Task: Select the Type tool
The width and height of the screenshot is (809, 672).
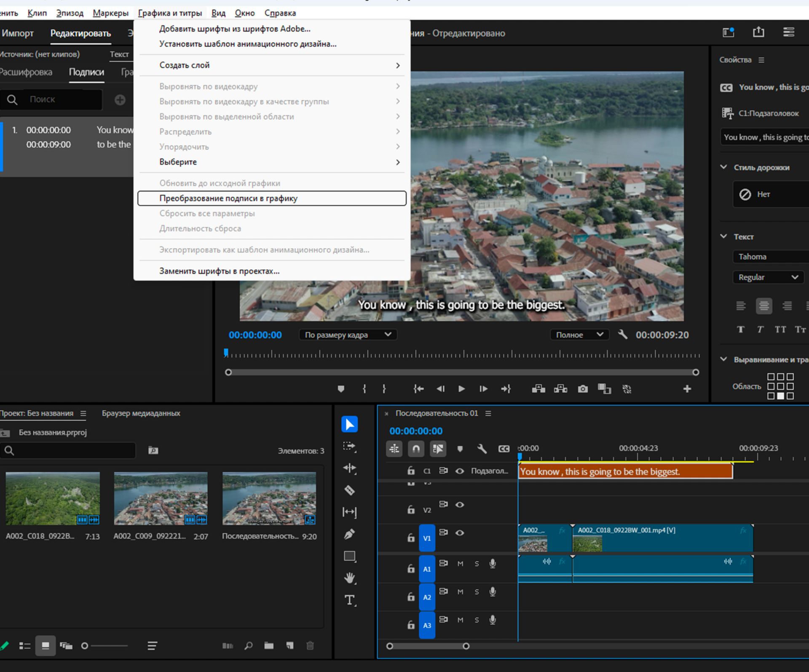Action: point(349,600)
